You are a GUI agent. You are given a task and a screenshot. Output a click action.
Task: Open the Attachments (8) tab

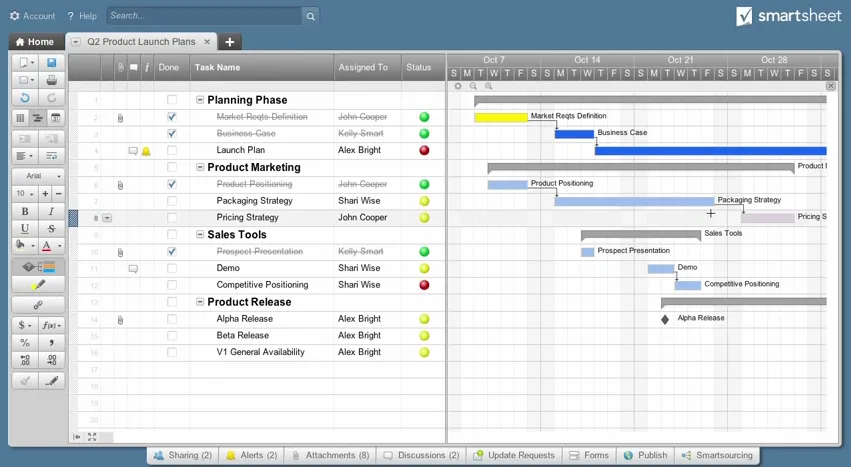click(x=330, y=456)
